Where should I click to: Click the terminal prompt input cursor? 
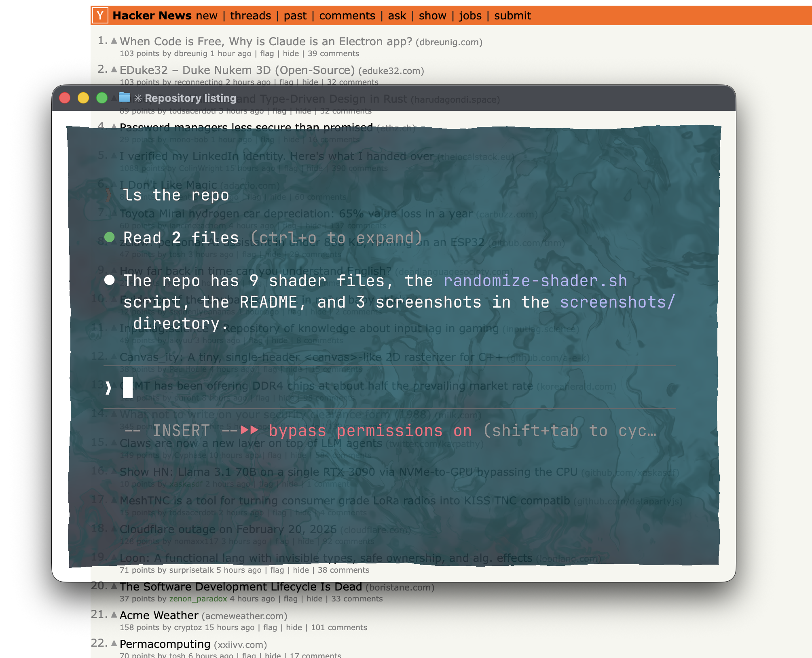[128, 388]
